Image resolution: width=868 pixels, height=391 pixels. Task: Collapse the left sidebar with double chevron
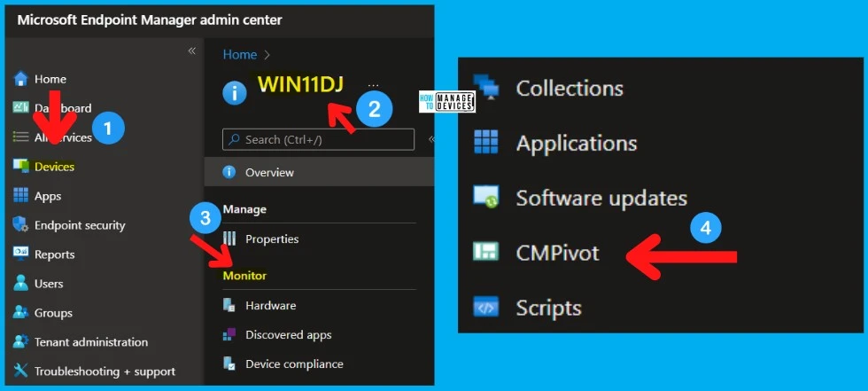pyautogui.click(x=191, y=51)
